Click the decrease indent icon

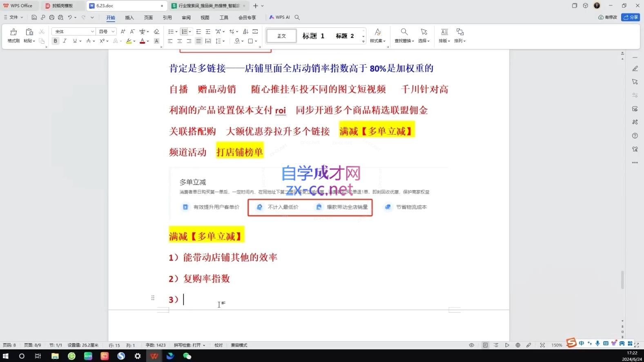[x=198, y=31]
